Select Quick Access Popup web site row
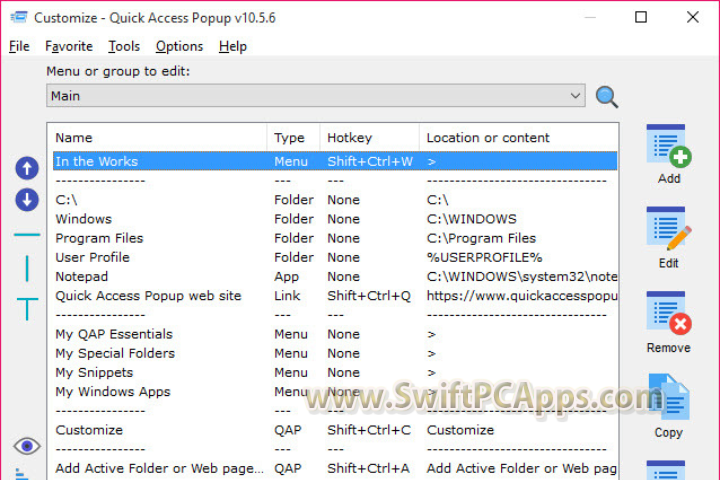Screen dimensions: 720x480 (335, 296)
